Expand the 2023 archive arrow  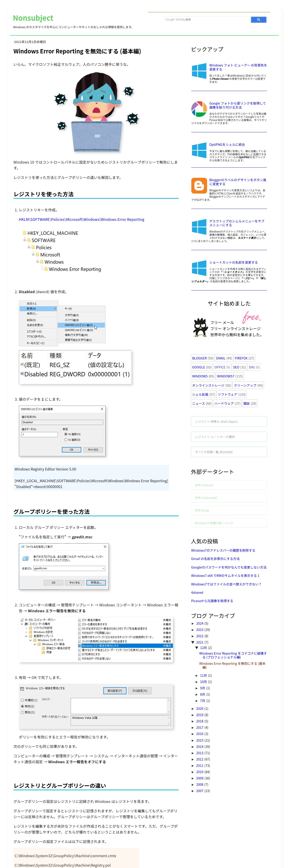[x=193, y=630]
